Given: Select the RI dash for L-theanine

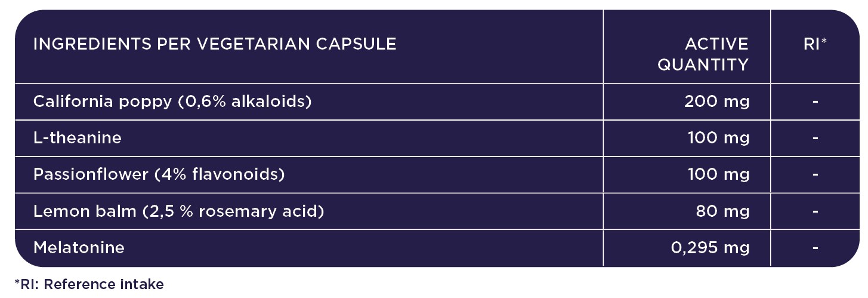Looking at the screenshot, I should click(815, 138).
